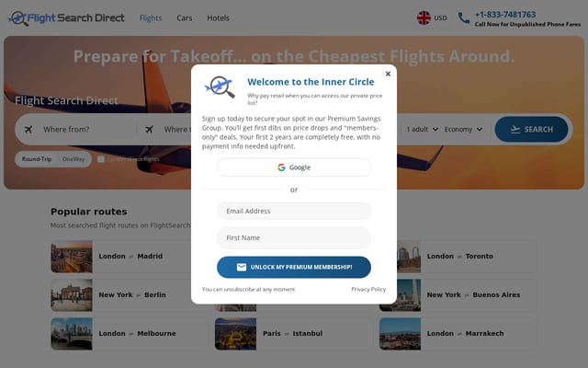Click the destination airplane icon
The image size is (588, 368).
tap(149, 129)
